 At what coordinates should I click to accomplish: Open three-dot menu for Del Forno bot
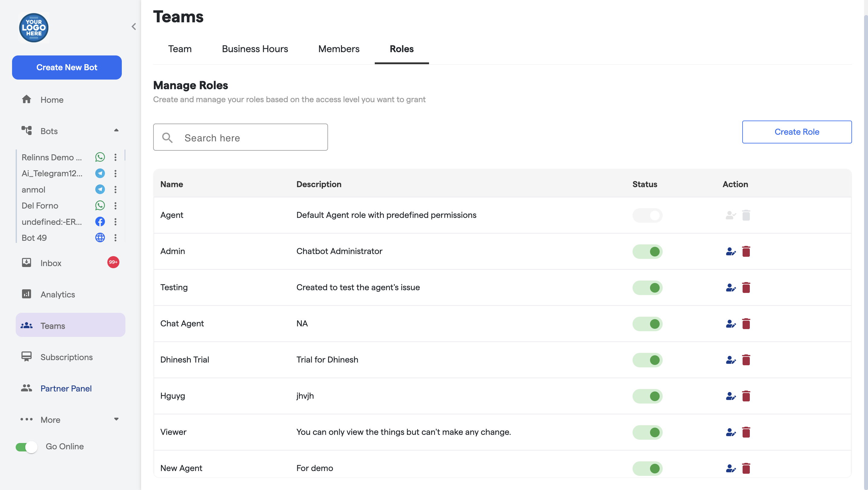point(115,206)
